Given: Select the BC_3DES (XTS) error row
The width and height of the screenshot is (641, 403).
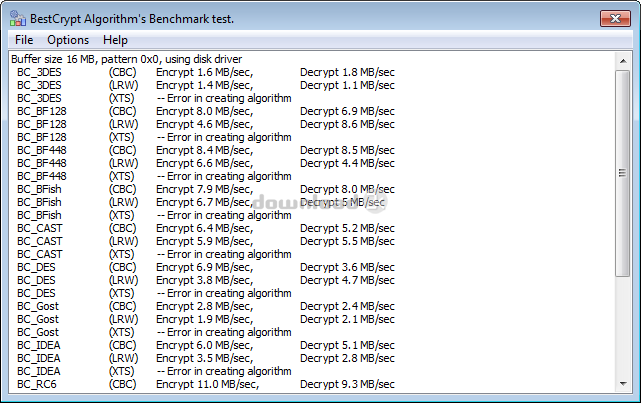Looking at the screenshot, I should click(154, 99).
